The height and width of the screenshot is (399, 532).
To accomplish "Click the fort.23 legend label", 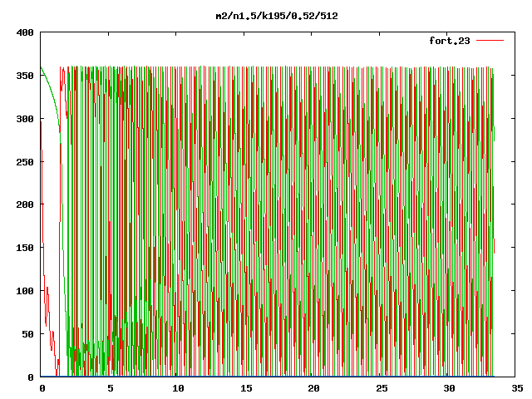I will coord(450,41).
